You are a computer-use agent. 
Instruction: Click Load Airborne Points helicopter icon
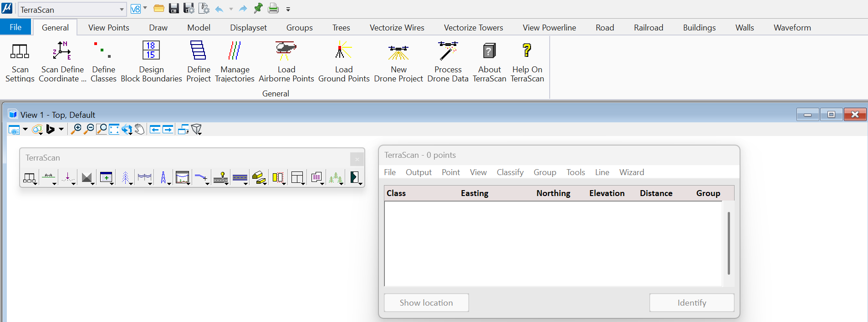click(286, 50)
